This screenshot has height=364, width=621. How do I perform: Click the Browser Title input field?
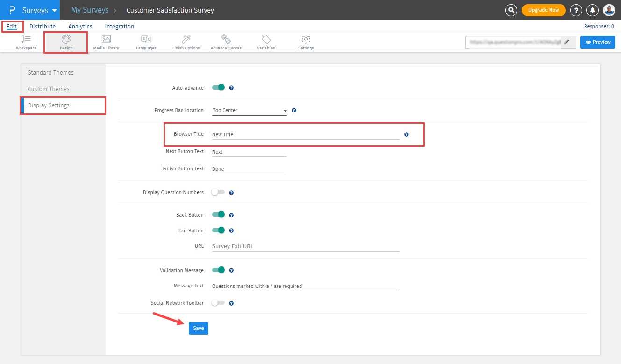(x=306, y=134)
